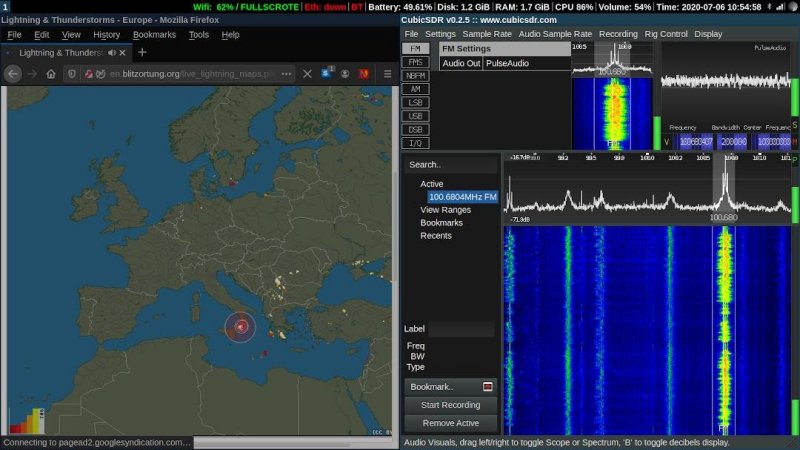This screenshot has width=800, height=450.
Task: Open the page actions three-dot icon
Action: [286, 74]
